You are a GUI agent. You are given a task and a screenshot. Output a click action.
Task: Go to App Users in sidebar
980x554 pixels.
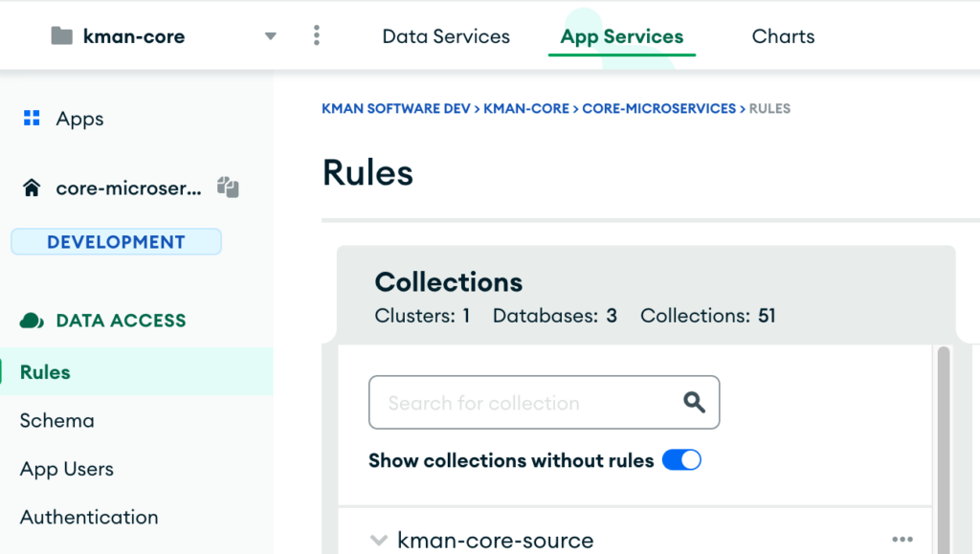67,469
